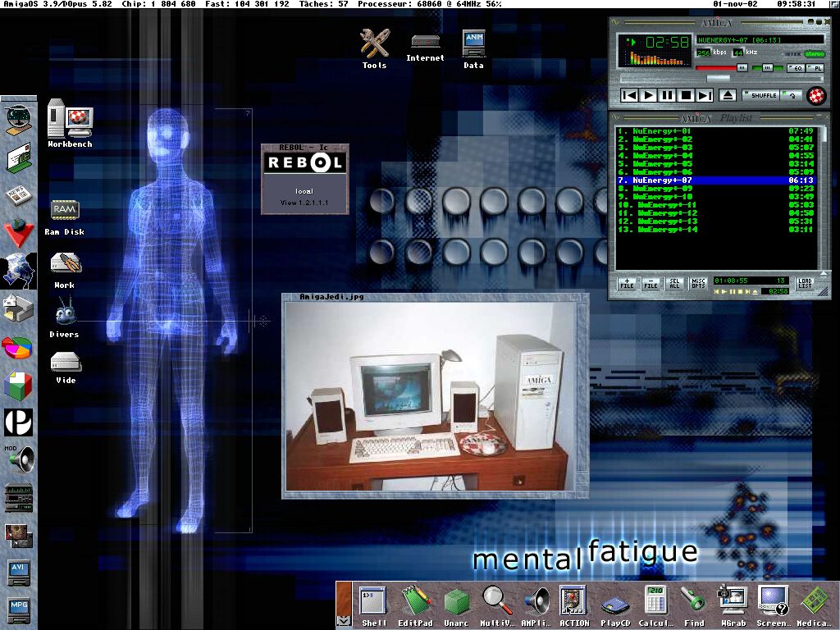Launch Calculator from the bottom dock
The height and width of the screenshot is (630, 840).
click(x=655, y=606)
